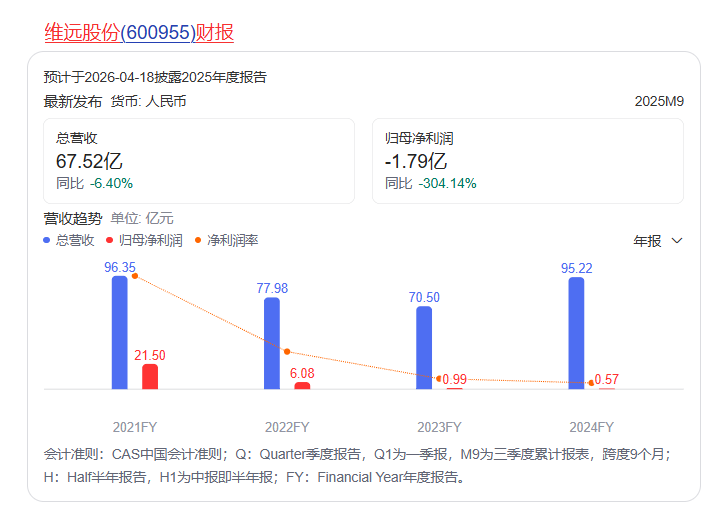The width and height of the screenshot is (728, 506).
Task: Toggle the 净利润率 legend series
Action: tap(226, 240)
